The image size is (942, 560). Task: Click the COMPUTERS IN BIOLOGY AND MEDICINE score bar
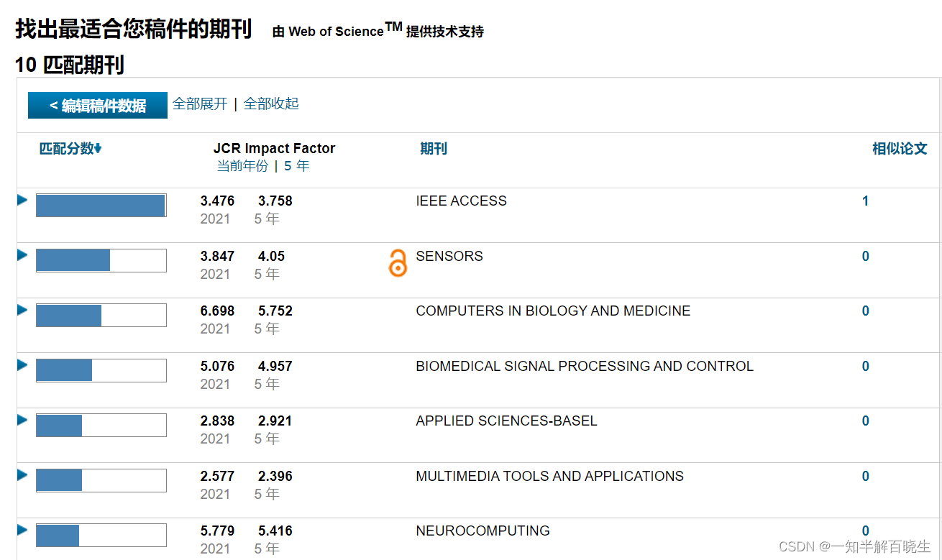(x=101, y=316)
